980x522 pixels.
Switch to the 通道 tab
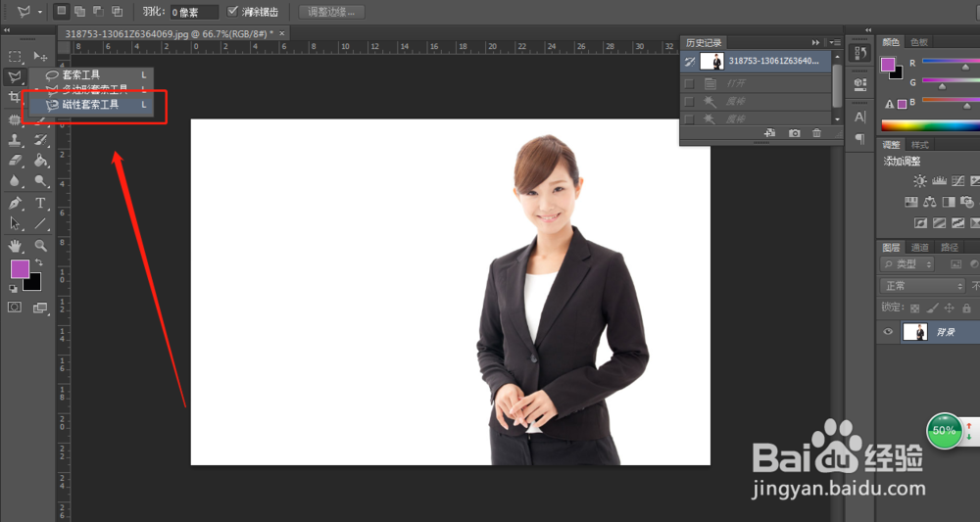click(919, 247)
